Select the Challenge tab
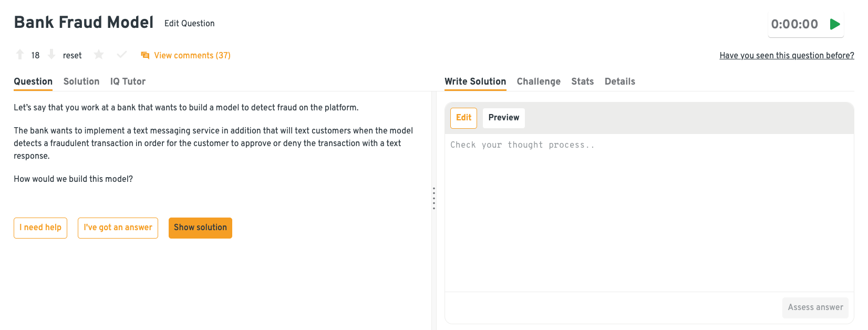 coord(539,81)
